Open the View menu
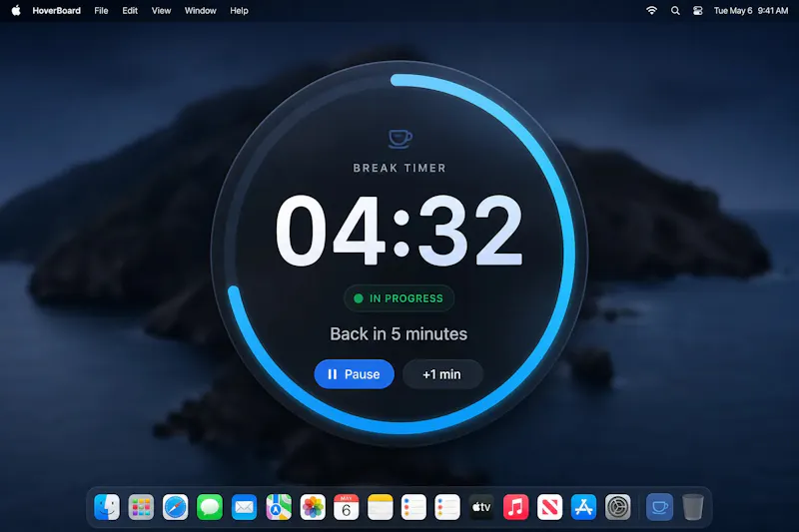Image resolution: width=799 pixels, height=532 pixels. tap(161, 10)
